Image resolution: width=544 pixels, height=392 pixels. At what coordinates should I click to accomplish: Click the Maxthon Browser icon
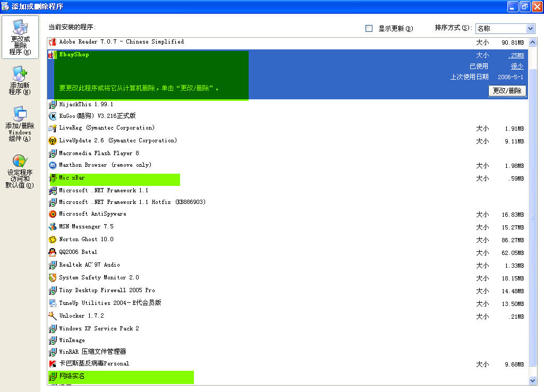53,166
